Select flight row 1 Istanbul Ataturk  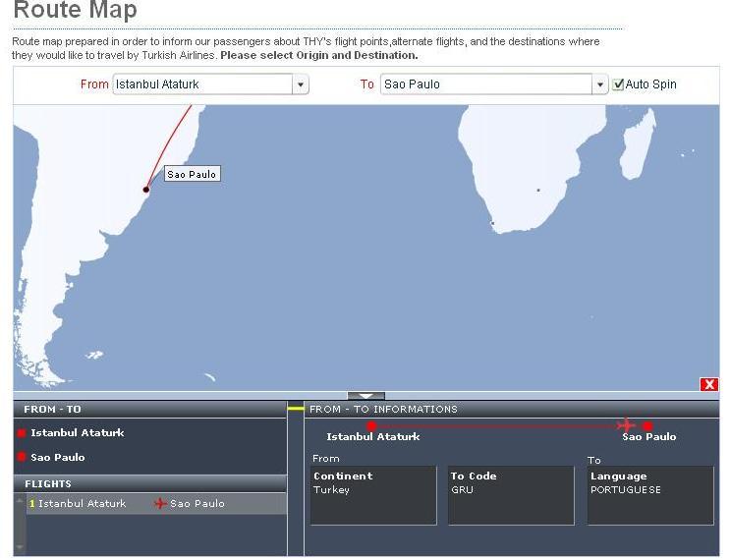(x=156, y=504)
